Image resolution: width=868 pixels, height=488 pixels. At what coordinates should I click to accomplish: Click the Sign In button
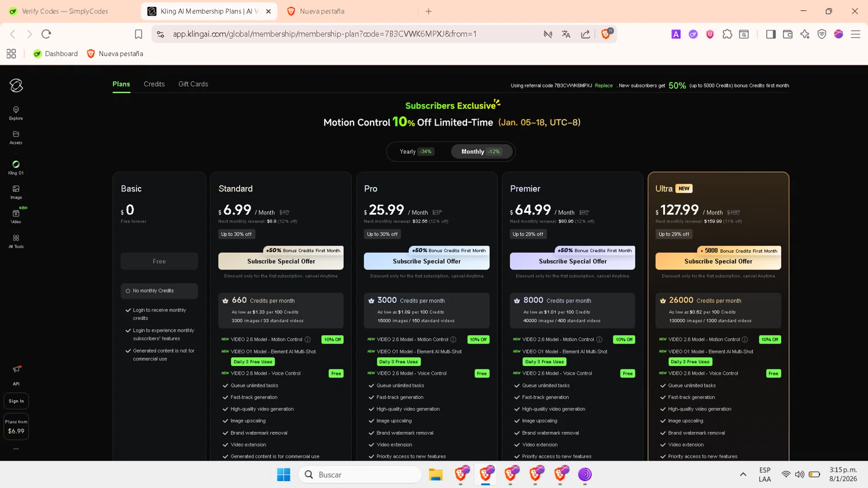click(16, 401)
